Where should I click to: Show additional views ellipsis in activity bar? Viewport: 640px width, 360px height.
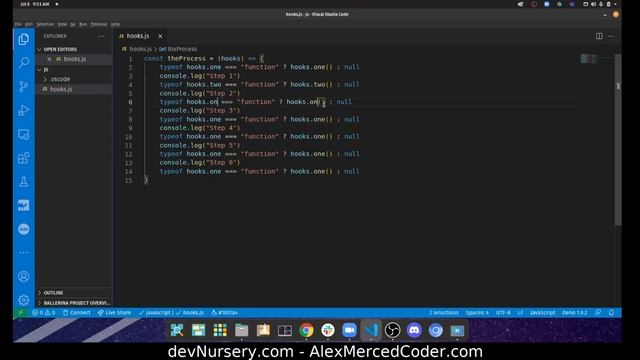(x=24, y=253)
